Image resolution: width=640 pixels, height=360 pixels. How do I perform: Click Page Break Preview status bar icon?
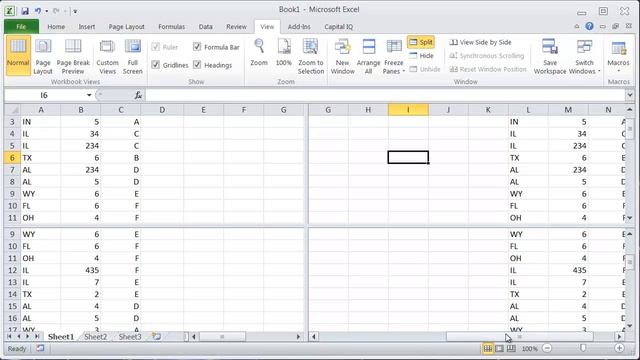(511, 349)
